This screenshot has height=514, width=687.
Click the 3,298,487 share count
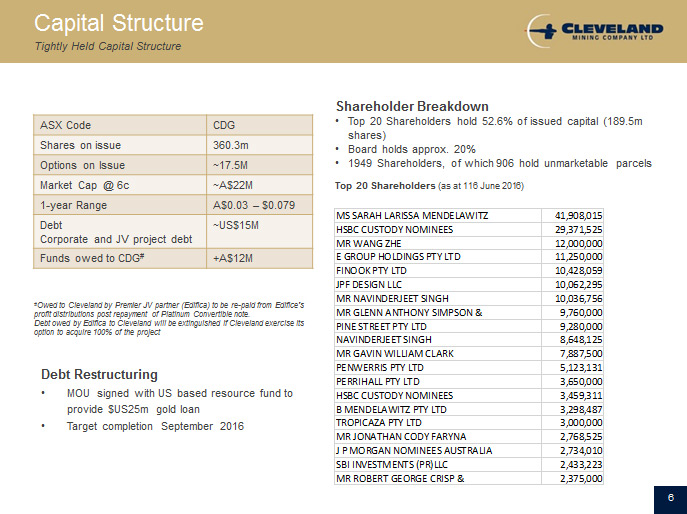tap(581, 410)
